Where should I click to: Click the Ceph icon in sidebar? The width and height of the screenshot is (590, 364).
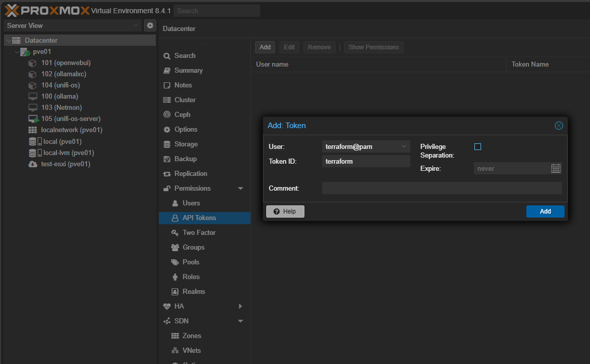167,115
